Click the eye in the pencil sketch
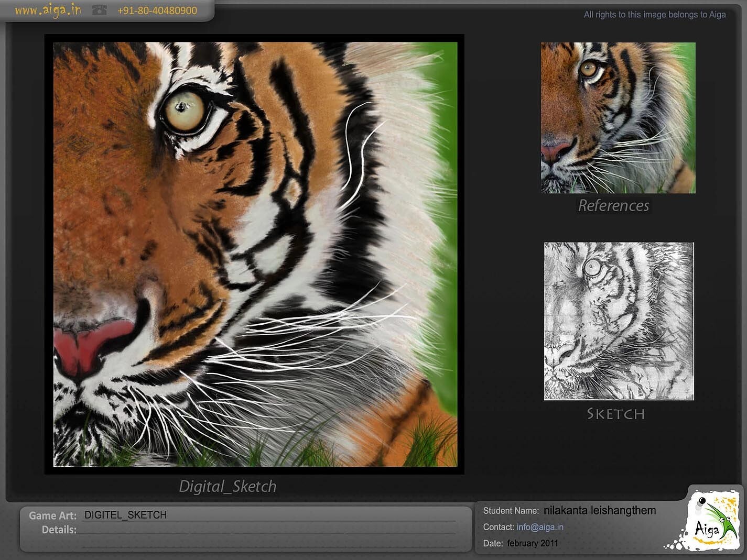The image size is (747, 560). pyautogui.click(x=592, y=268)
